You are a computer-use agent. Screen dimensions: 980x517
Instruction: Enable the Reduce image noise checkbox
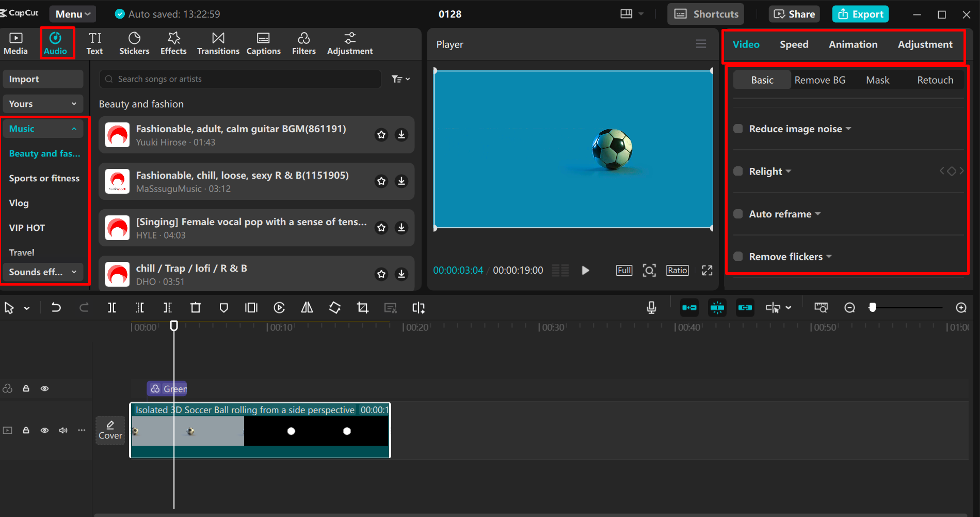point(737,129)
